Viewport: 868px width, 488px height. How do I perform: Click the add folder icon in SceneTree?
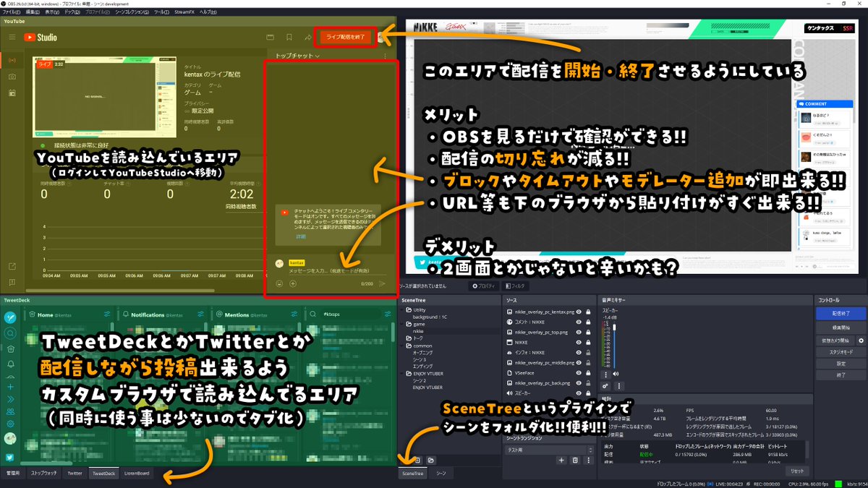431,460
